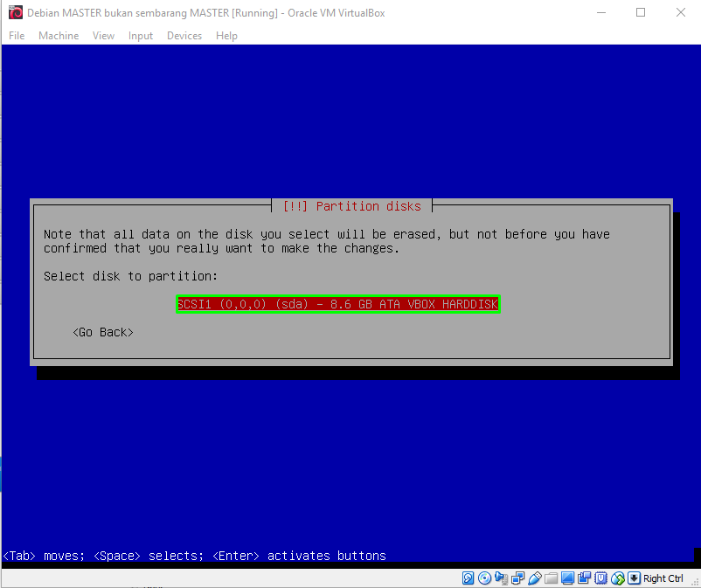Close the VirtualBox VM window

(x=680, y=12)
